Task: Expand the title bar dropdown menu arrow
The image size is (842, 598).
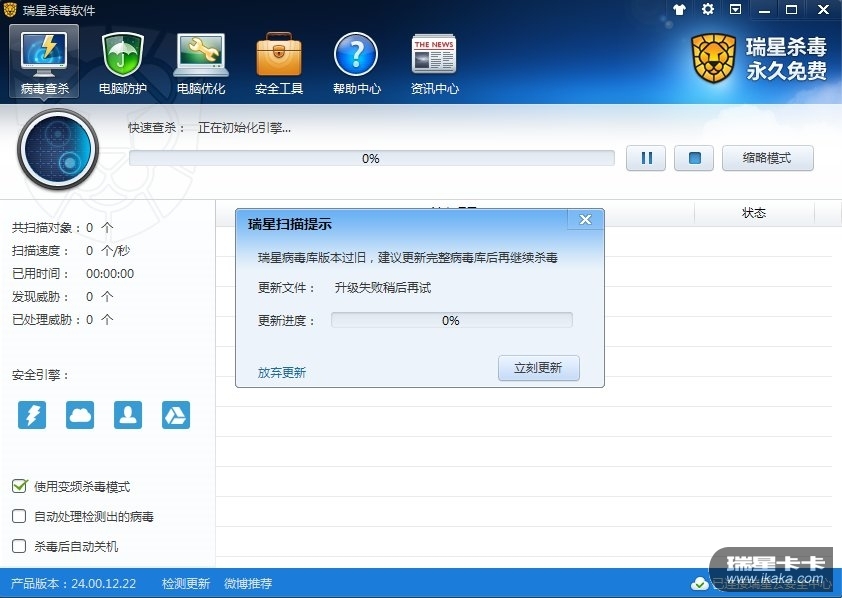Action: pyautogui.click(x=736, y=9)
